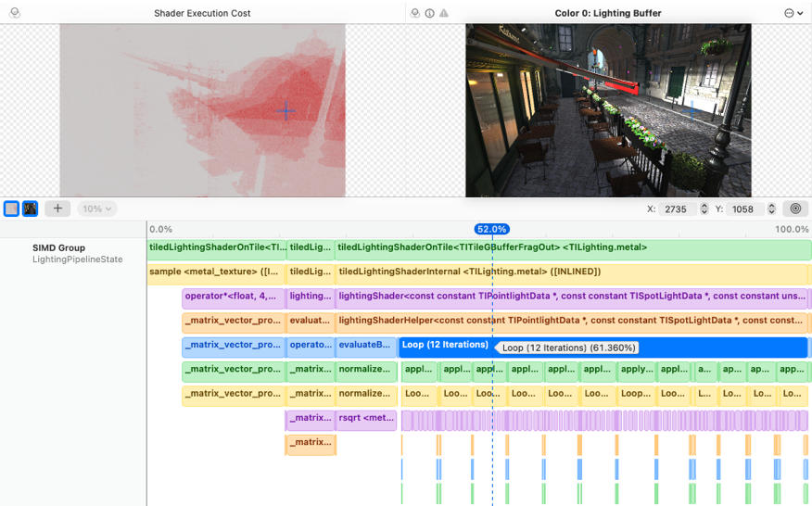Image resolution: width=812 pixels, height=506 pixels.
Task: Click the info icon in the header
Action: [x=429, y=13]
